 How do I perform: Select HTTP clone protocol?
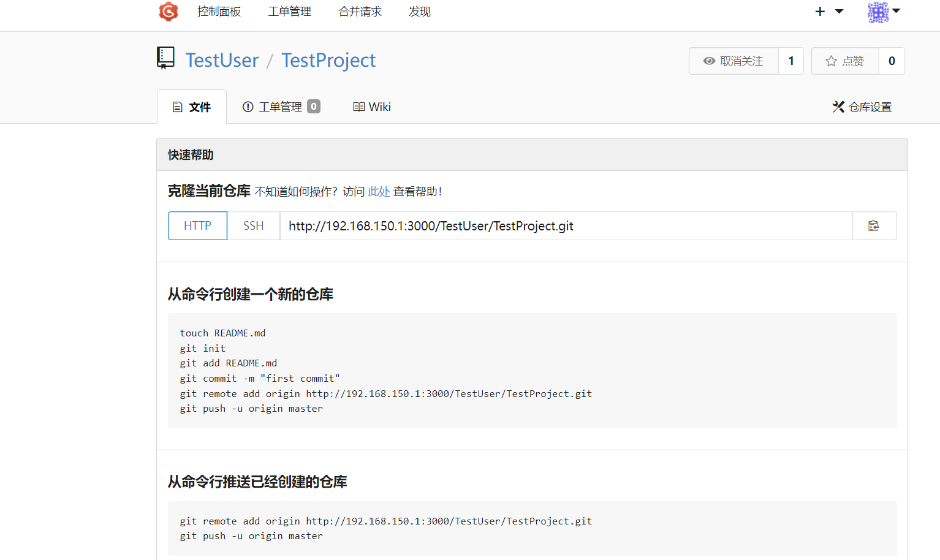pos(197,226)
